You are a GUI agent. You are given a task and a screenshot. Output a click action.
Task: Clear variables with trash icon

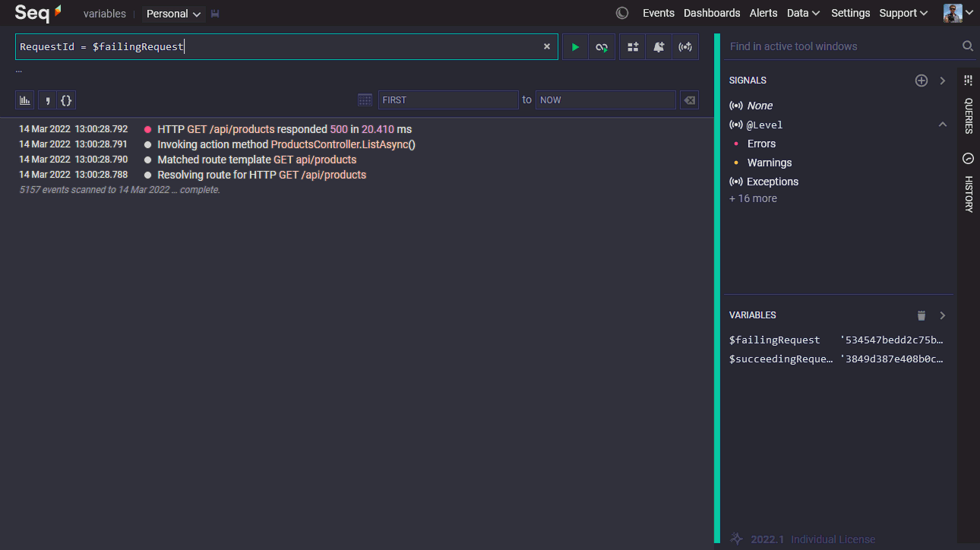(x=922, y=315)
